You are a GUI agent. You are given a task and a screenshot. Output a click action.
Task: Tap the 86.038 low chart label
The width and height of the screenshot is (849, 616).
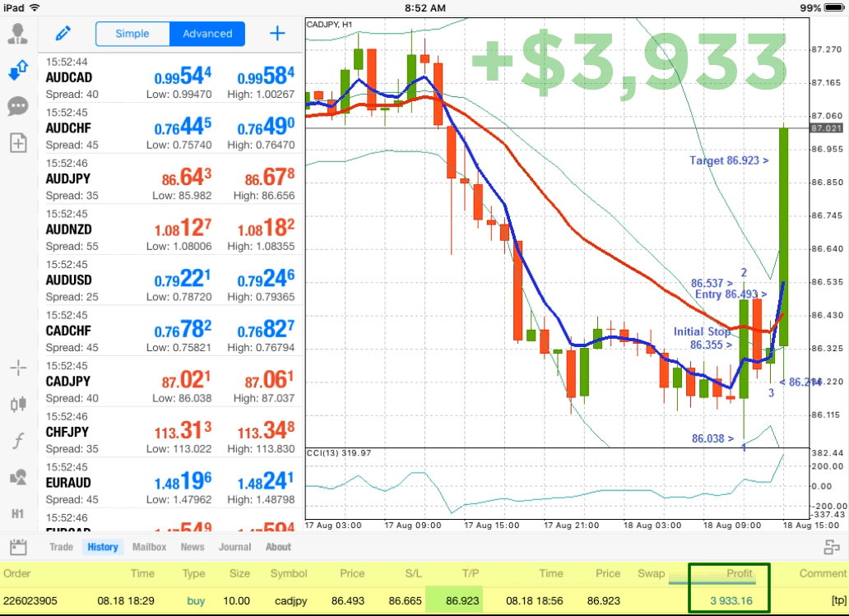(712, 438)
